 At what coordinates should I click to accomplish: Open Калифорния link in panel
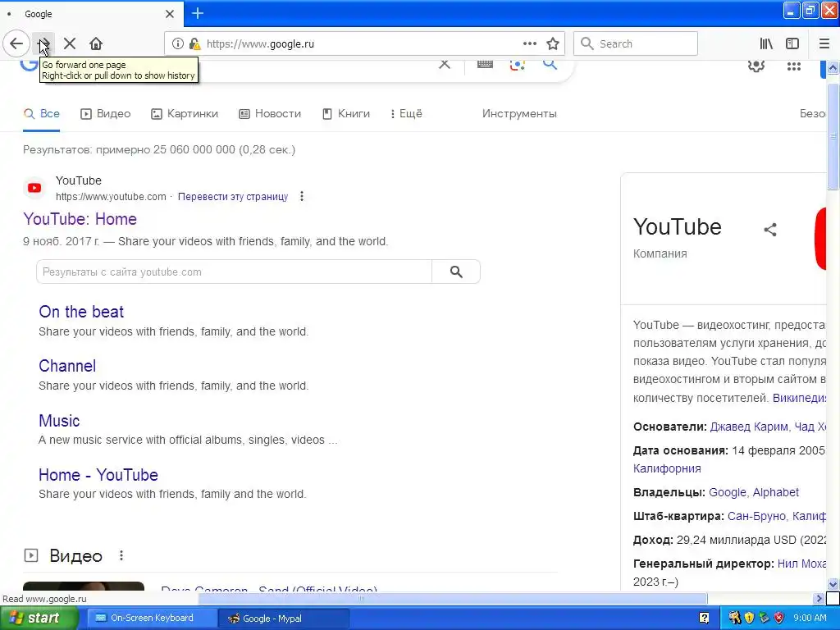click(667, 468)
